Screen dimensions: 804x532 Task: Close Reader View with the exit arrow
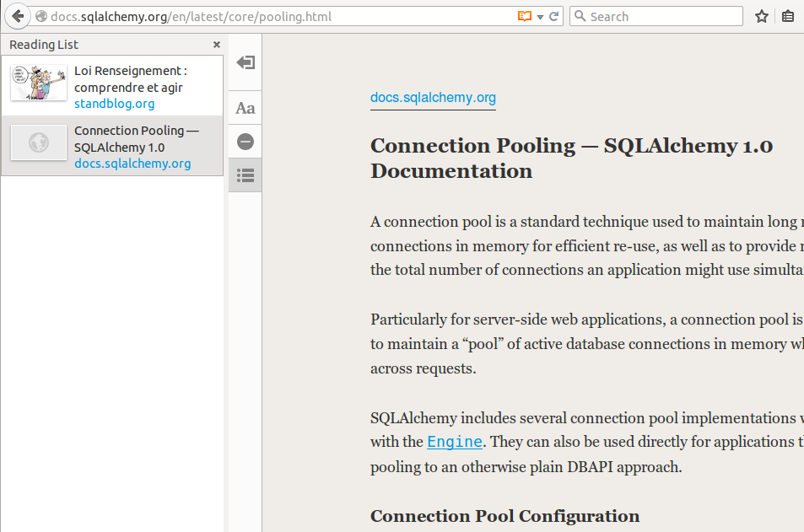pos(246,62)
